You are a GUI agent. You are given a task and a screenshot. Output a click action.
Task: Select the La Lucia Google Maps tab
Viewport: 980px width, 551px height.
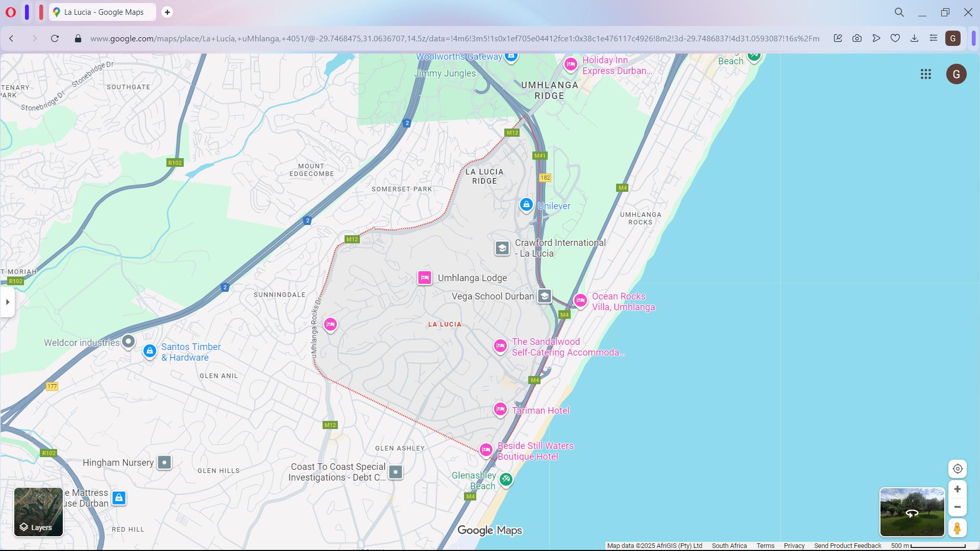coord(102,12)
